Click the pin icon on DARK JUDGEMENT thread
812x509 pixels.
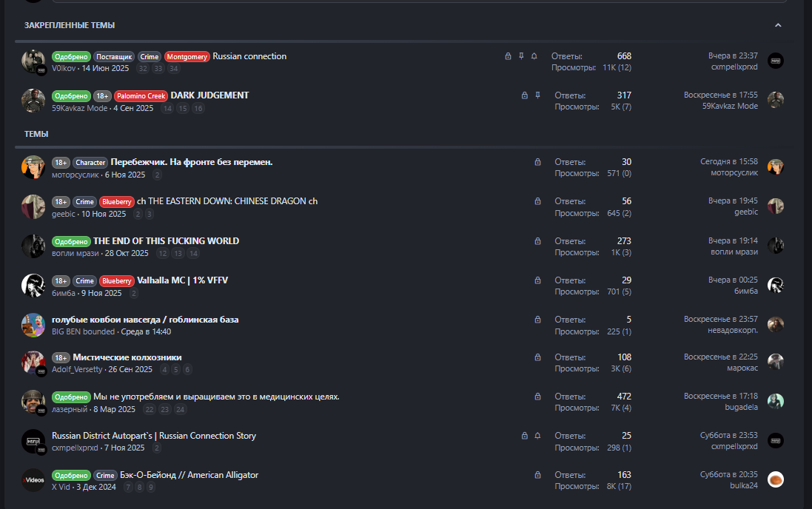pyautogui.click(x=538, y=95)
